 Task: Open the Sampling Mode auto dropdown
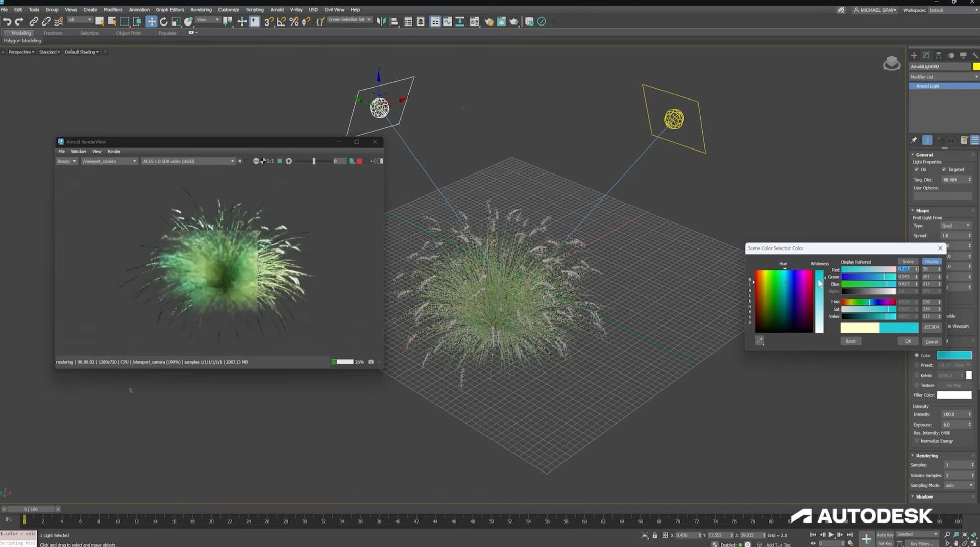[959, 485]
